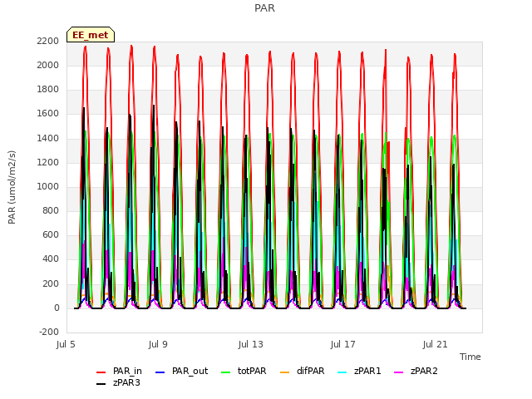Viewport: 532px width, 399px height.
Task: Select the EE_met annotation label
Action: pos(91,35)
